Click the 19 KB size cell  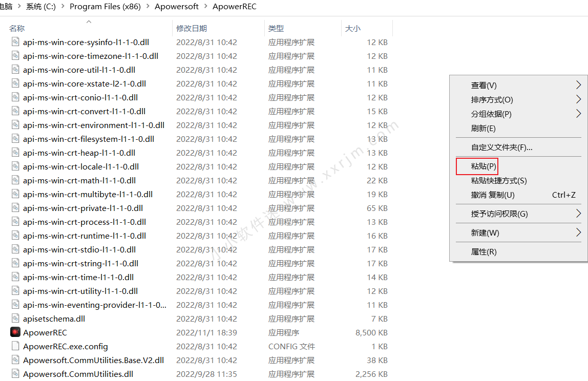pyautogui.click(x=377, y=194)
